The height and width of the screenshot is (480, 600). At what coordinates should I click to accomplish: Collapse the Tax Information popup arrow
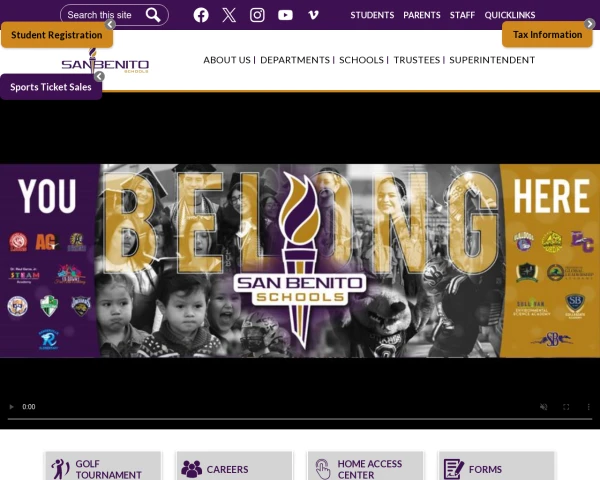pos(590,24)
